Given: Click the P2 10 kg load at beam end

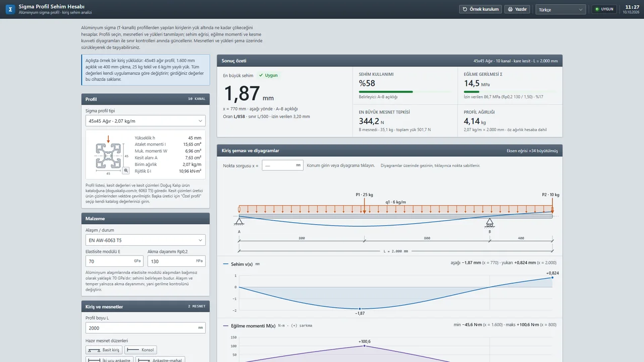Looking at the screenshot, I should [x=552, y=206].
